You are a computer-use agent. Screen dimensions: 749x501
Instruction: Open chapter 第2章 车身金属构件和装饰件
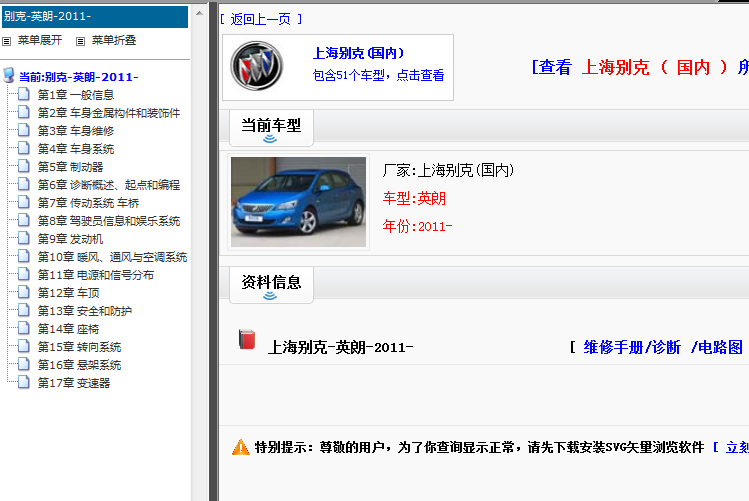click(x=109, y=113)
